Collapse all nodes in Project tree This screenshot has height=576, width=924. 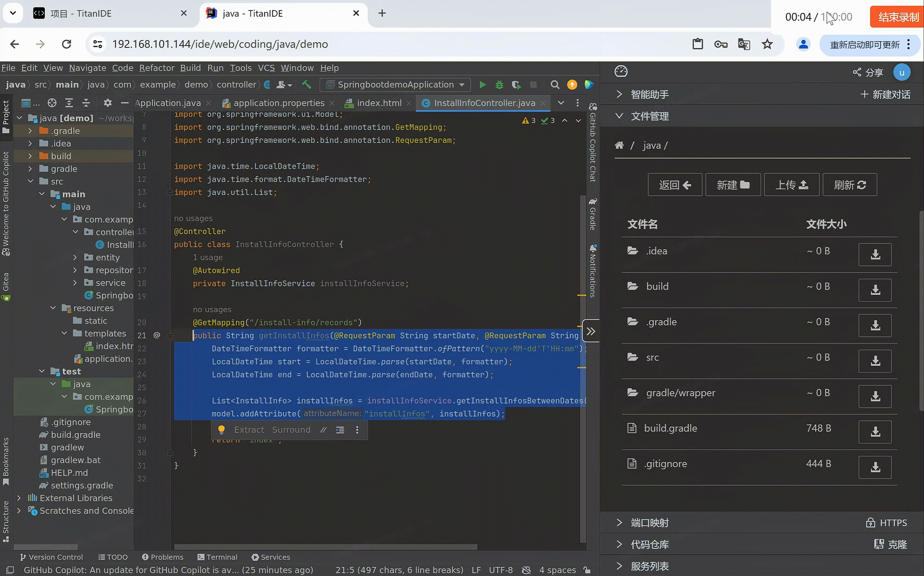(86, 103)
